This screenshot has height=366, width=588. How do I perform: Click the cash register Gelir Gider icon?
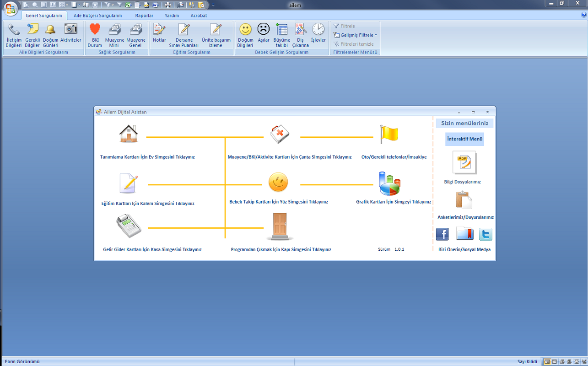[129, 226]
